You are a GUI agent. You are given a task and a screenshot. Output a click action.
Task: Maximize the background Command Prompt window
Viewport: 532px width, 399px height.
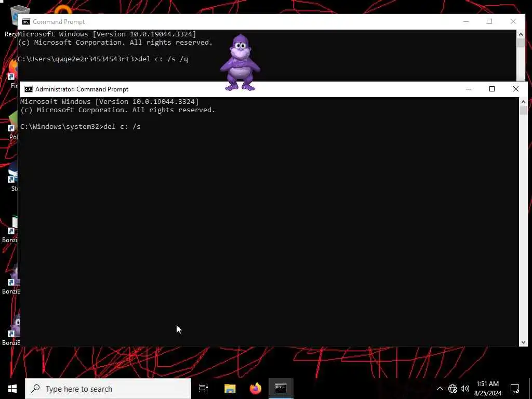click(x=489, y=21)
